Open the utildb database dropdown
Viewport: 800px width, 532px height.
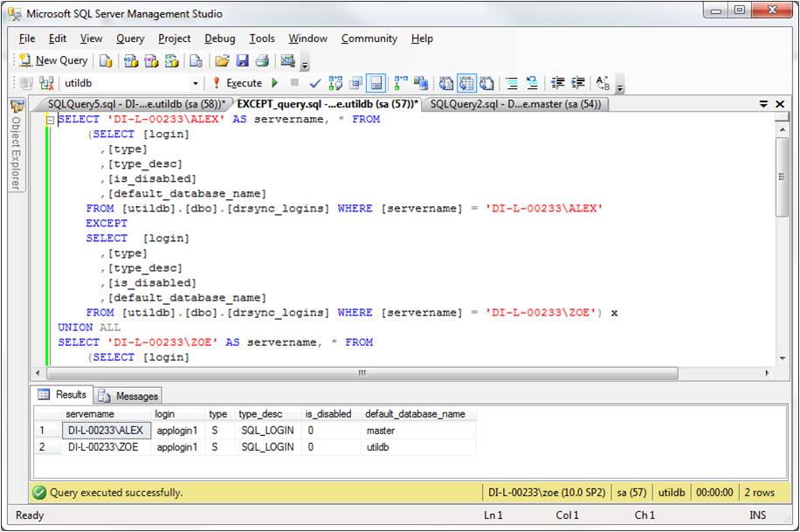click(x=195, y=84)
